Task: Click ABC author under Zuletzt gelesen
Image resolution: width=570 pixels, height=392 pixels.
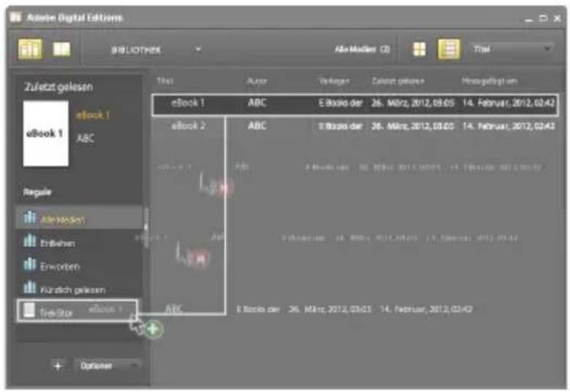Action: [x=85, y=138]
